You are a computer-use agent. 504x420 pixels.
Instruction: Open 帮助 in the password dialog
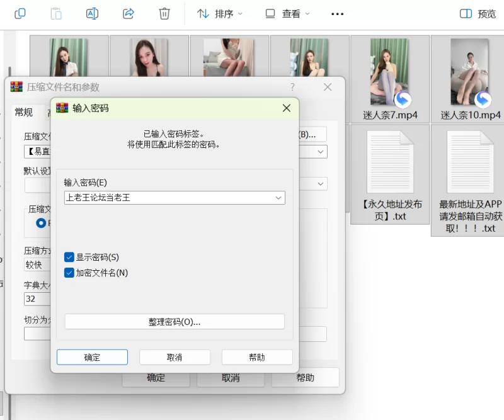coord(257,357)
